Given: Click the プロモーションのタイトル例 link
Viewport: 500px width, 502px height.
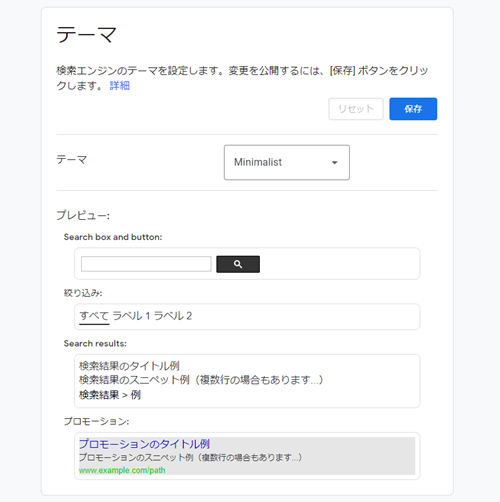Looking at the screenshot, I should tap(144, 444).
